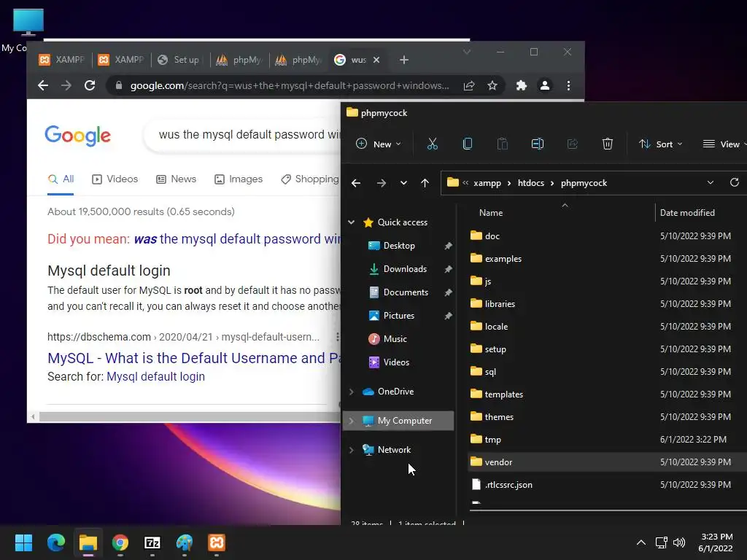Click the Share icon in File Explorer toolbar
The height and width of the screenshot is (560, 747).
pos(572,144)
